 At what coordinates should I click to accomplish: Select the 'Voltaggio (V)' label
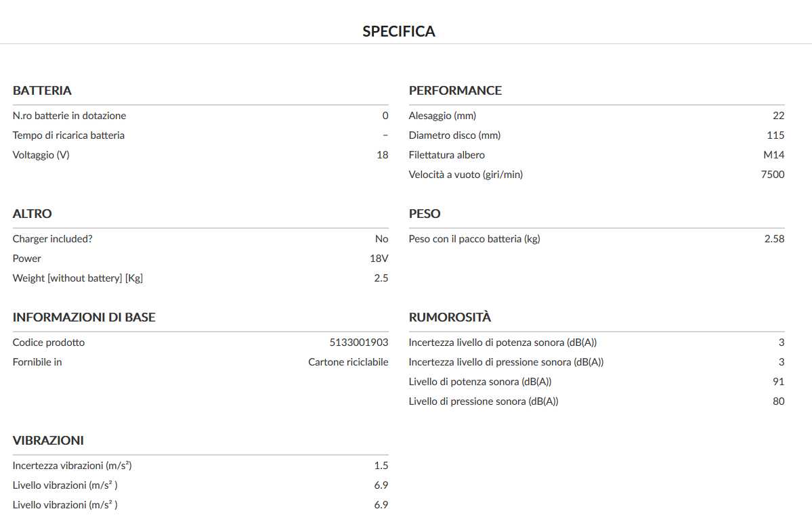[x=41, y=155]
